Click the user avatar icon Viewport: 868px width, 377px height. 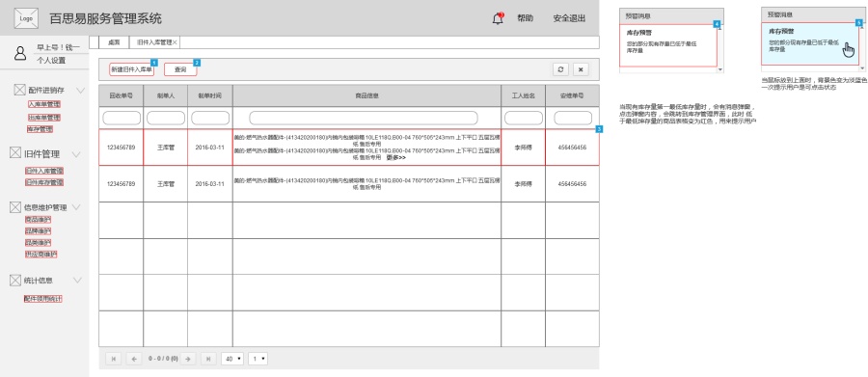click(x=20, y=53)
